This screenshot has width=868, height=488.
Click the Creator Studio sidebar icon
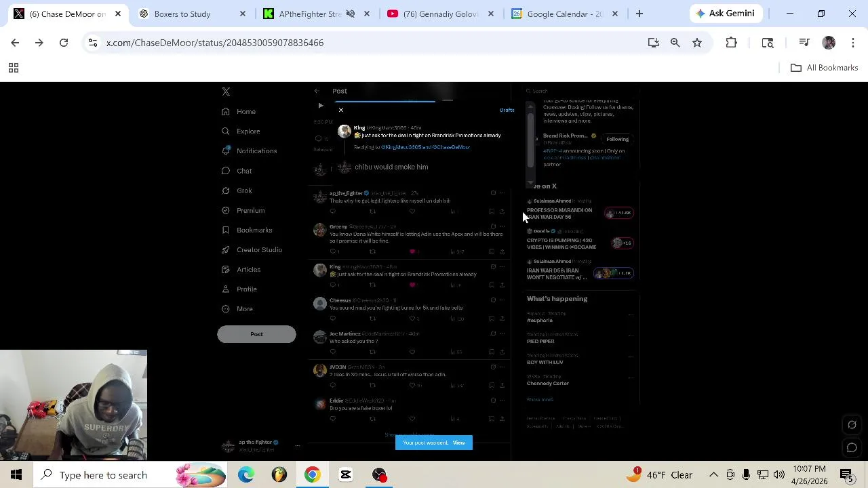pyautogui.click(x=226, y=249)
